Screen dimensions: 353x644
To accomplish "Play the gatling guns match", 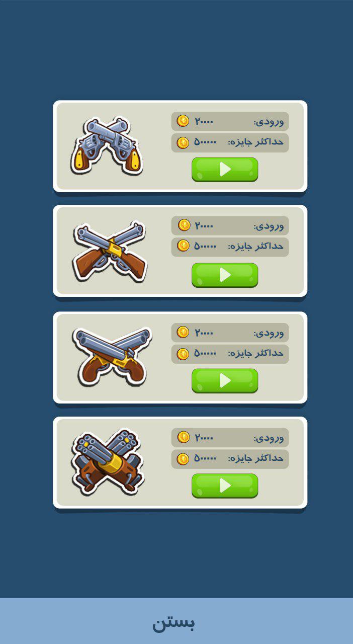I will 225,486.
